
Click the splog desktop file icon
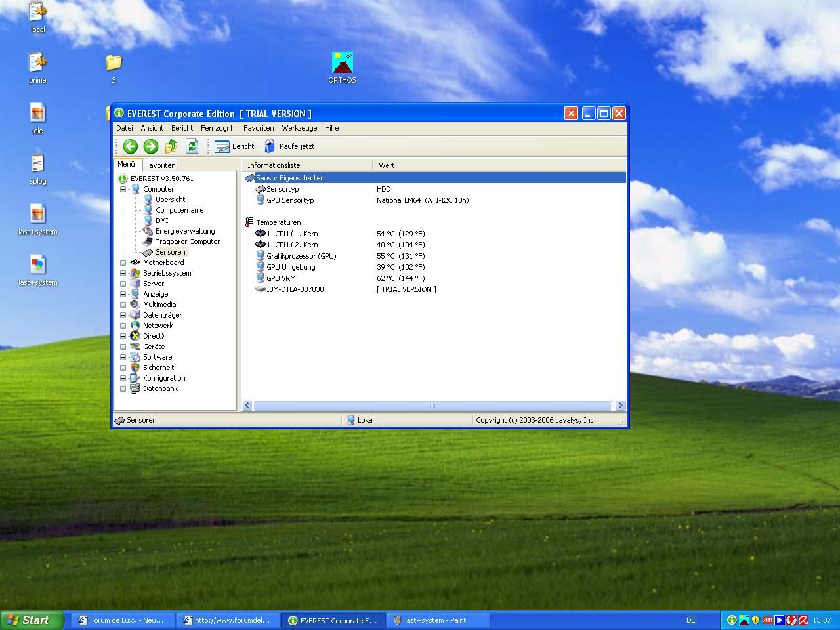tap(37, 169)
